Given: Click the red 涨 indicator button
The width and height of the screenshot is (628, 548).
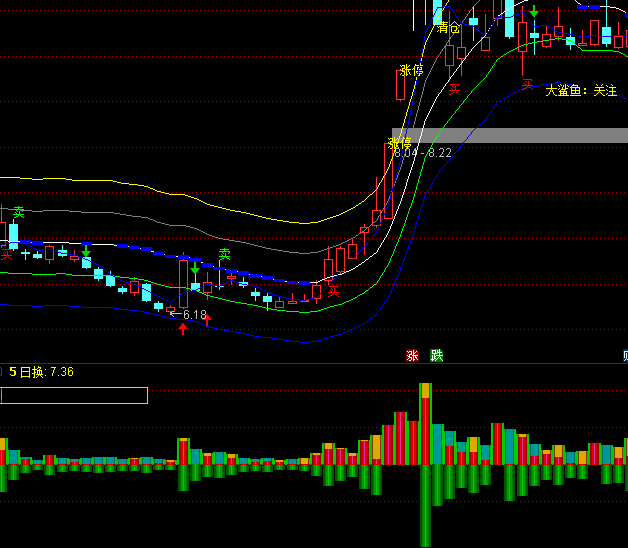Looking at the screenshot, I should point(411,355).
